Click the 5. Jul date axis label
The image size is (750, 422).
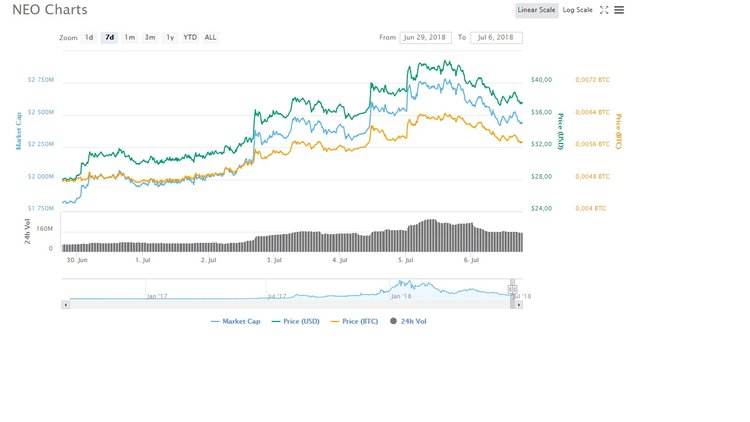[406, 260]
